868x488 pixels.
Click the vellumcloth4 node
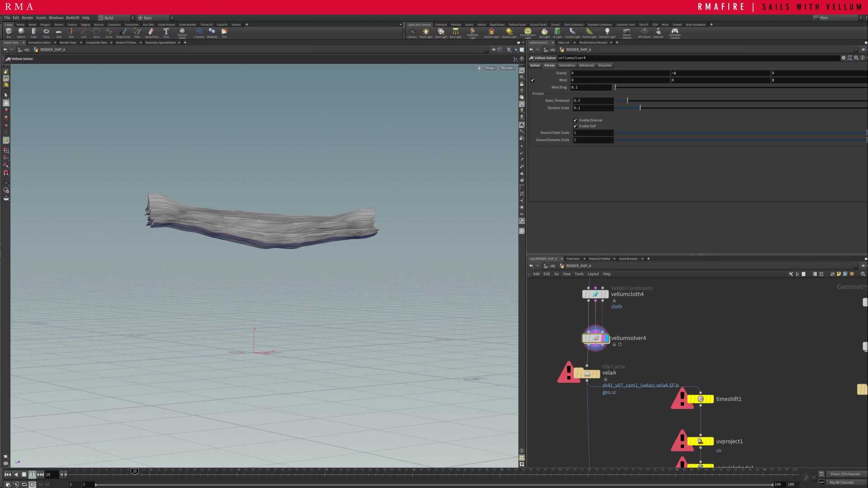point(595,294)
